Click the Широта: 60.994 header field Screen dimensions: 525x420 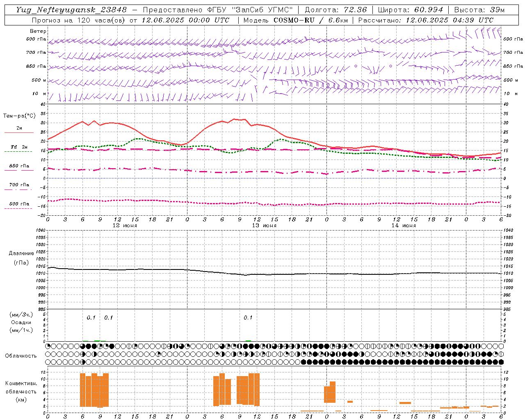[x=410, y=10]
